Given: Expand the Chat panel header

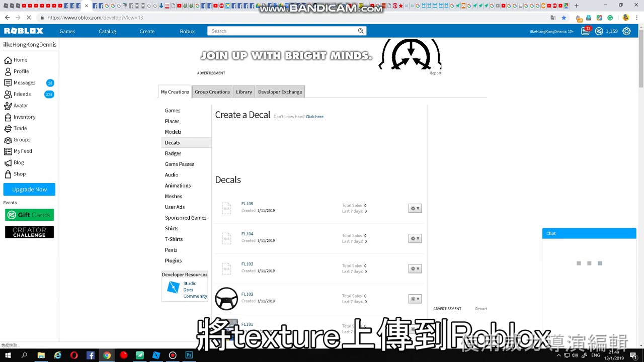Looking at the screenshot, I should pos(589,233).
